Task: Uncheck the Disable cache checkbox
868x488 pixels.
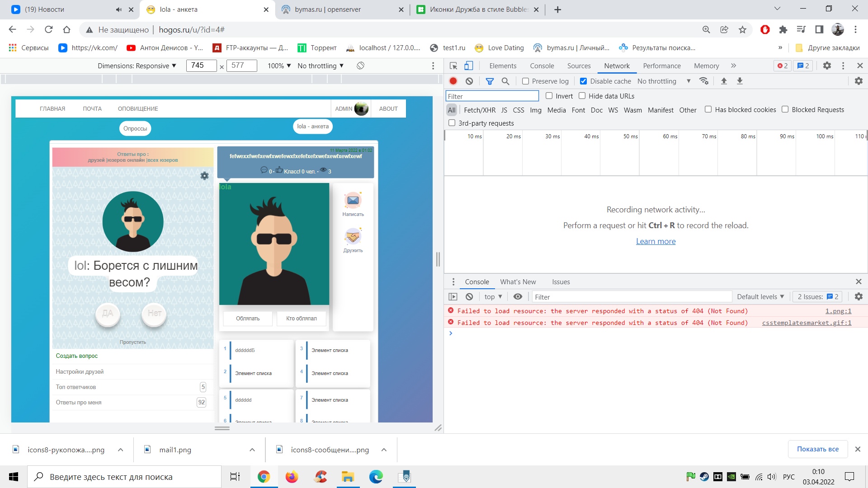Action: (x=583, y=81)
